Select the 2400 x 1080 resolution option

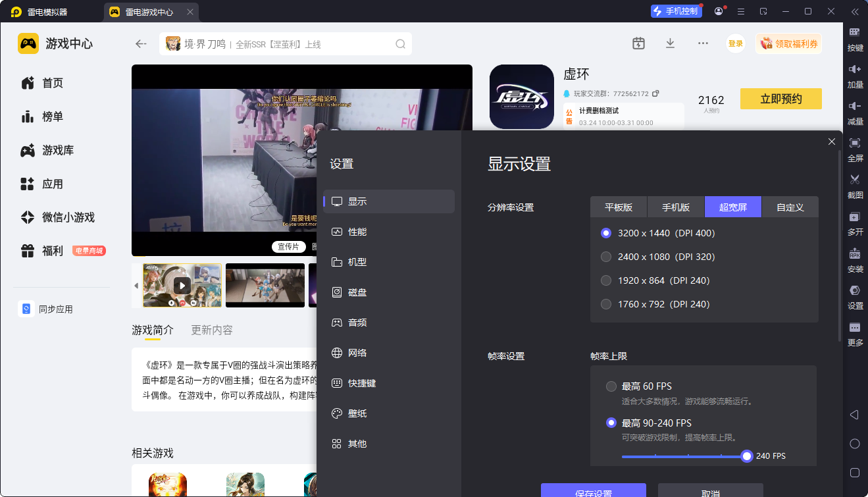[x=606, y=257]
